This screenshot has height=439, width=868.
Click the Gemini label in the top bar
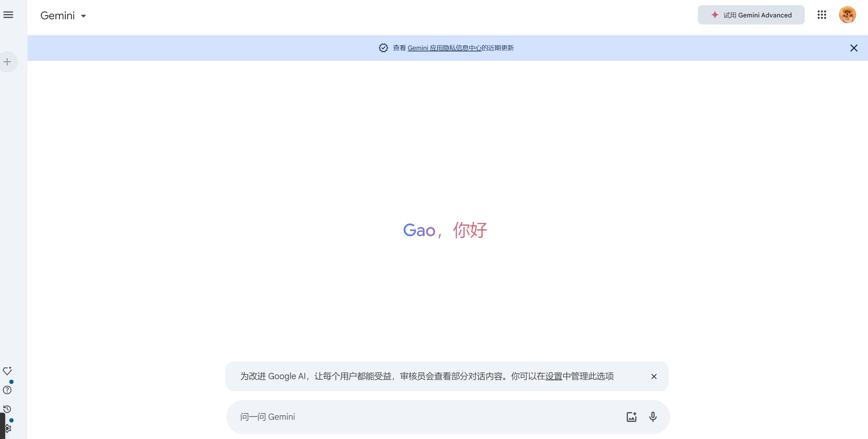(x=58, y=15)
